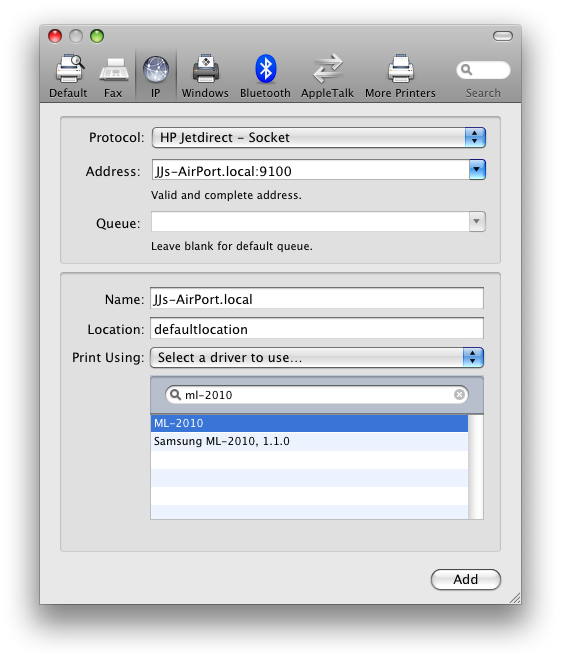561x659 pixels.
Task: Zoom the window with green button
Action: [97, 36]
